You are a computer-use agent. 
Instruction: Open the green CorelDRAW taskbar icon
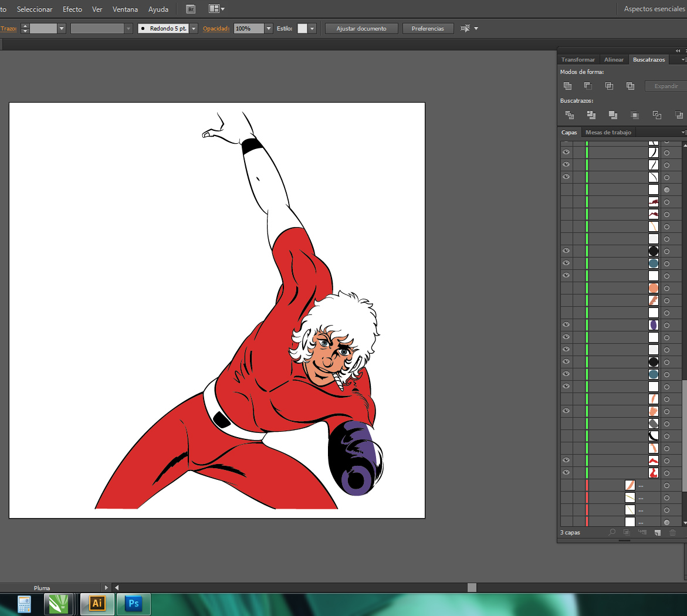tap(59, 604)
